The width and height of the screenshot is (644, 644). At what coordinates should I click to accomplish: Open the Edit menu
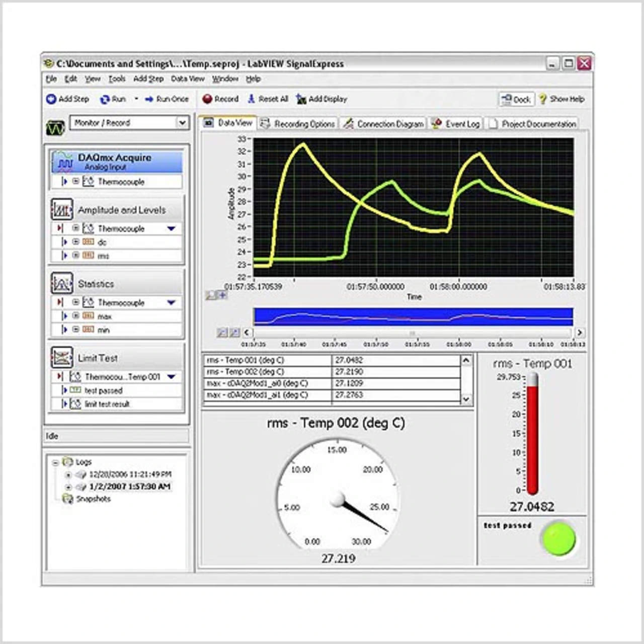[71, 79]
